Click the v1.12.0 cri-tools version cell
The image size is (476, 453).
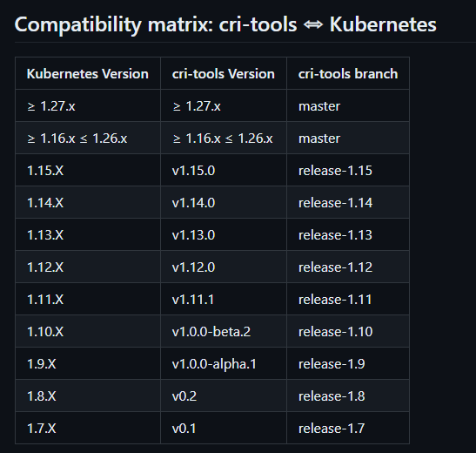click(x=224, y=267)
